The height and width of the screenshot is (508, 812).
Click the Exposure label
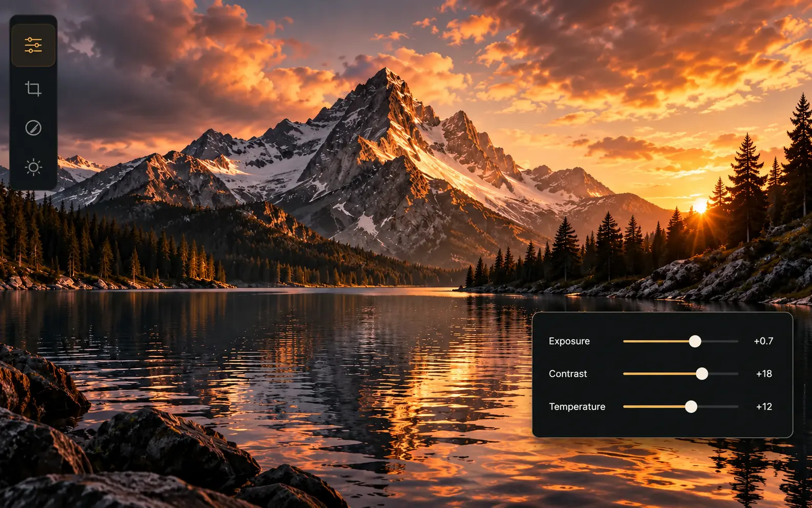[569, 341]
